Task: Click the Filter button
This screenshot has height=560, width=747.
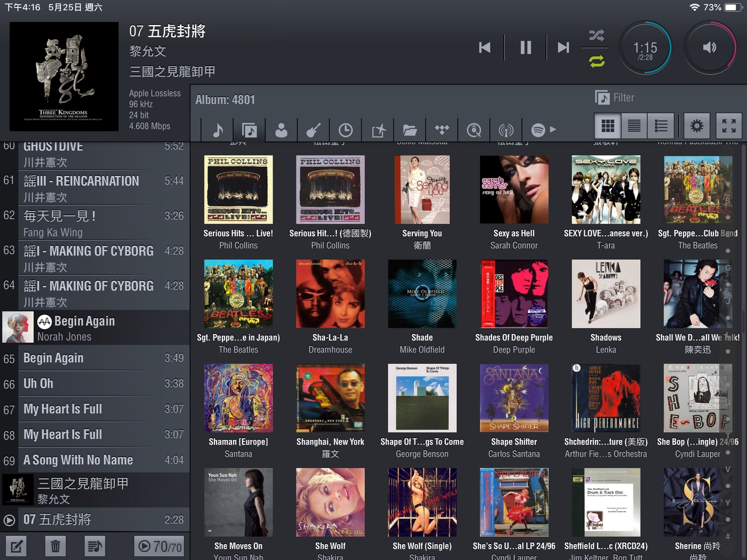Action: [615, 98]
